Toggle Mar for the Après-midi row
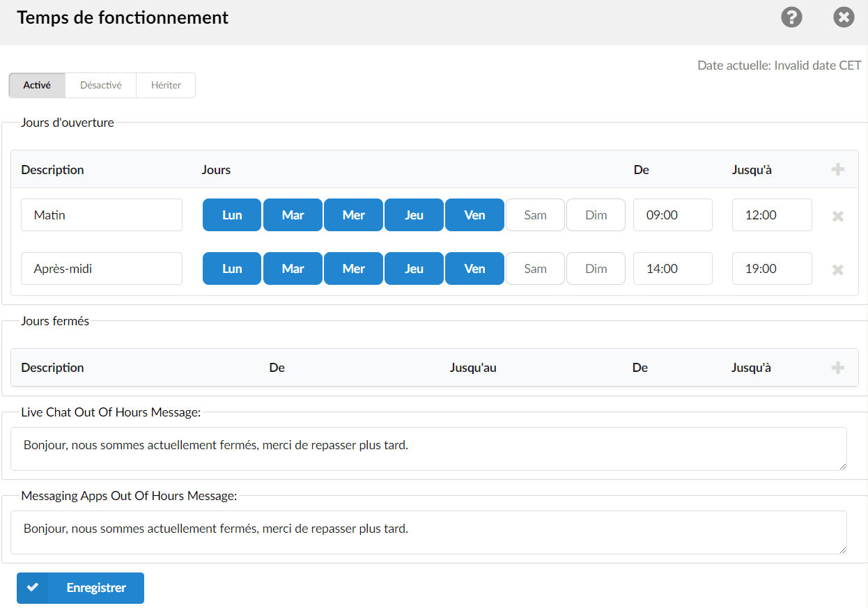Viewport: 868px width, 608px height. click(x=293, y=268)
